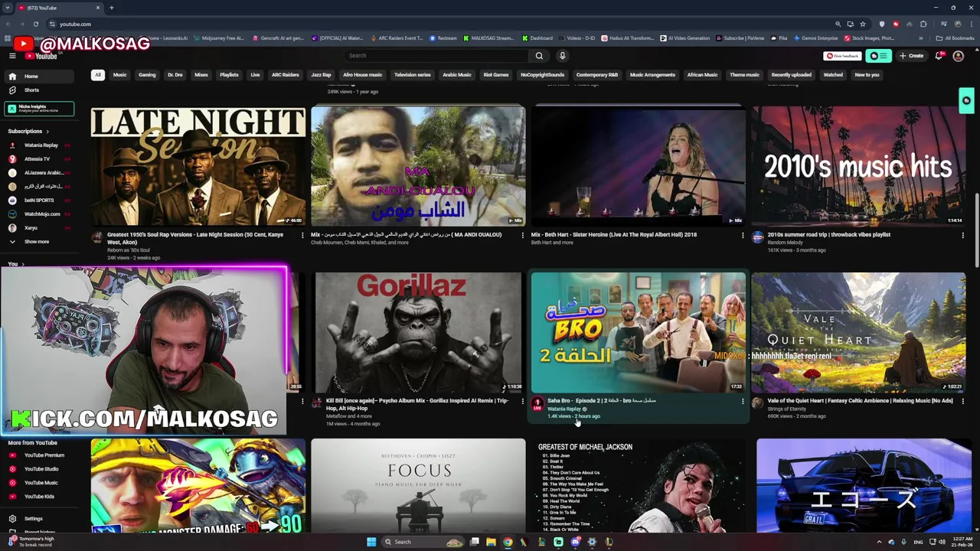Select the Music filter chip

[120, 75]
